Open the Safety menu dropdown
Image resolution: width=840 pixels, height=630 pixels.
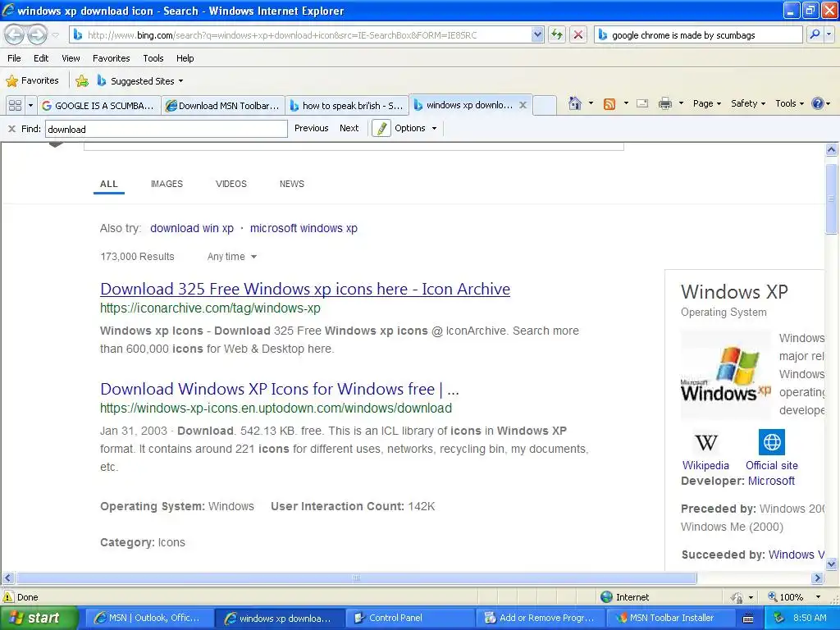coord(748,103)
